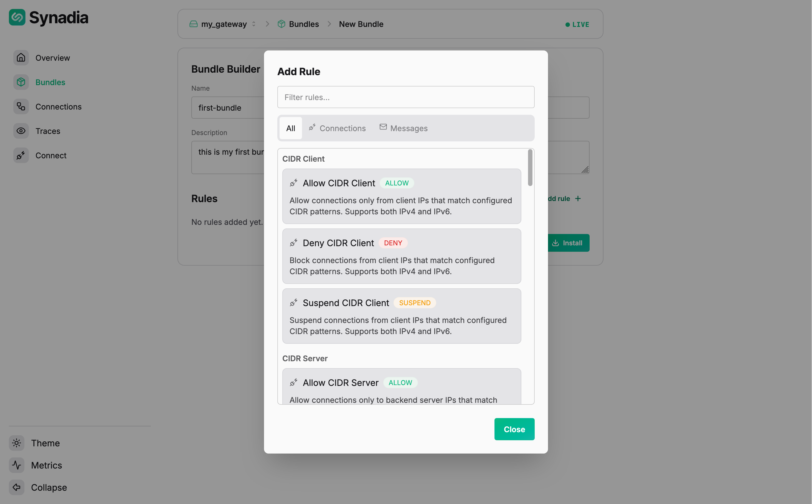The width and height of the screenshot is (812, 504).
Task: Click the Connect plug icon in sidebar
Action: coord(21,155)
